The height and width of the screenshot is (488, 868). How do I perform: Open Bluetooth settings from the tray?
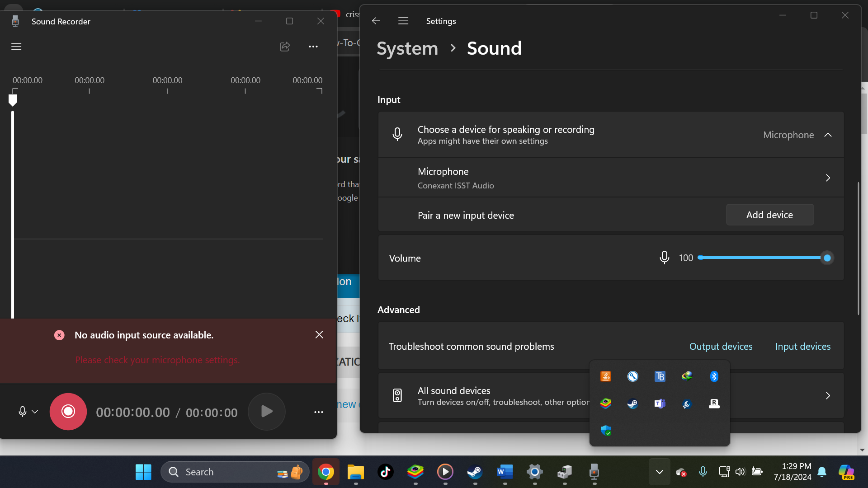point(714,376)
